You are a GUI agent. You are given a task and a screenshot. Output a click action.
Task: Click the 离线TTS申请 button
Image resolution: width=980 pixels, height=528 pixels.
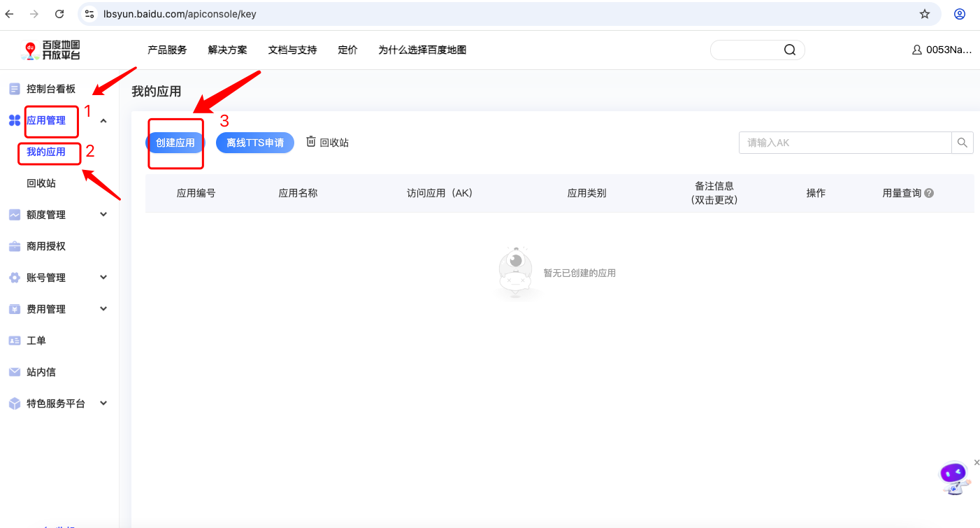255,143
